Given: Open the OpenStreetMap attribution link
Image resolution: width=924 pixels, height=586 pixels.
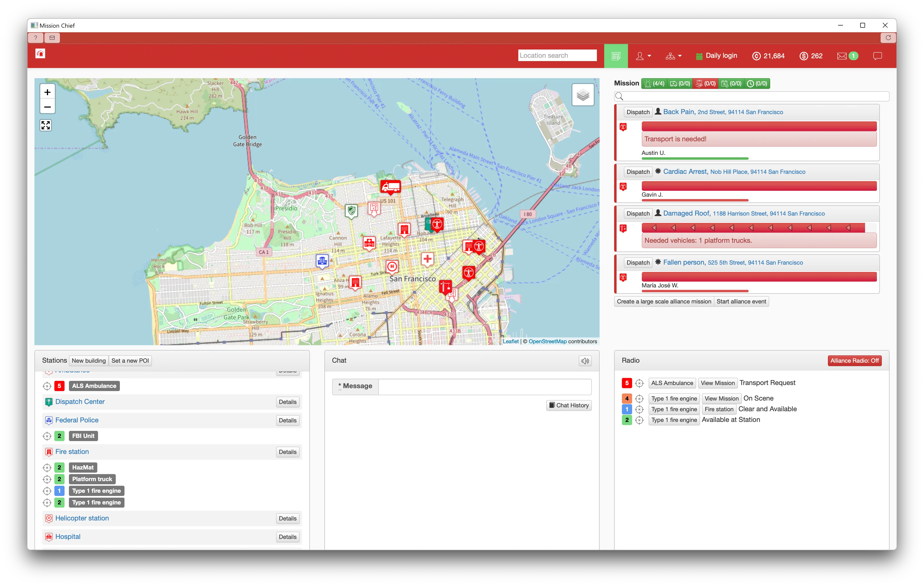Looking at the screenshot, I should pos(547,341).
